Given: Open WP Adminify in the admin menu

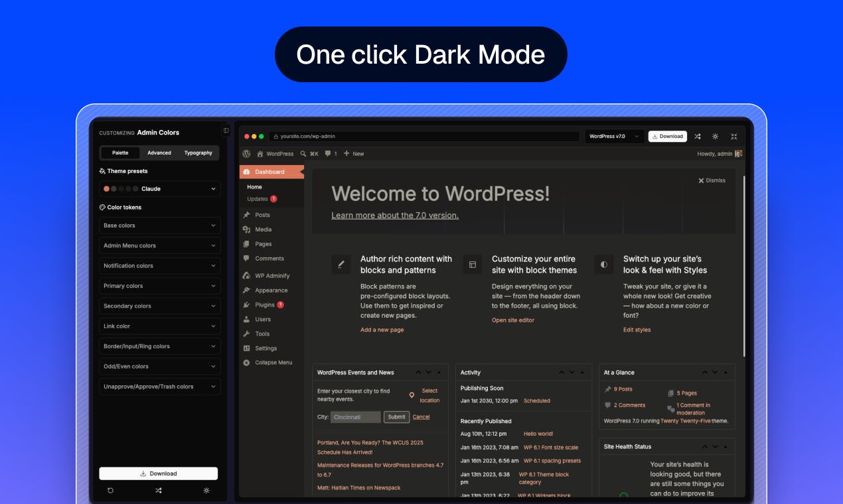Looking at the screenshot, I should [x=271, y=275].
